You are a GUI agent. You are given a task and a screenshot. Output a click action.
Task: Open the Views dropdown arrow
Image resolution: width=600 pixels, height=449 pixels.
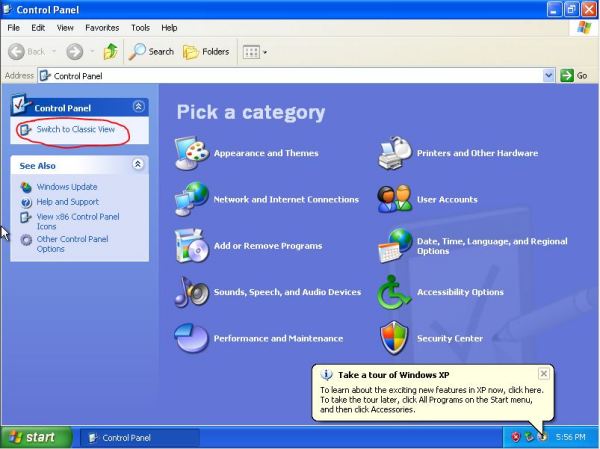click(x=265, y=52)
